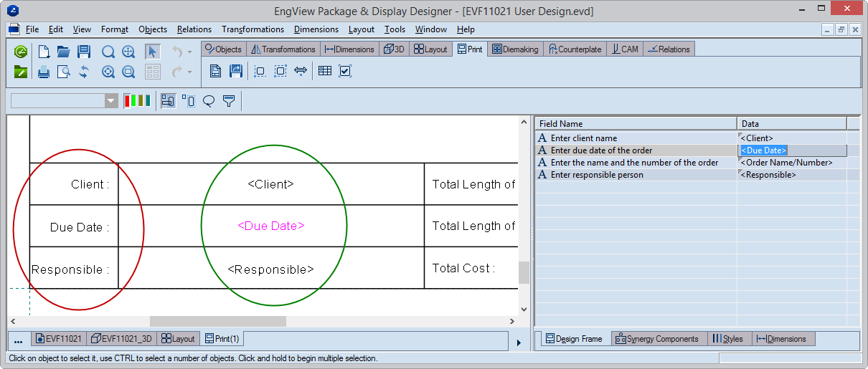Switch to the Relations toolbar tab
Screen dimensions: 868x369
669,49
